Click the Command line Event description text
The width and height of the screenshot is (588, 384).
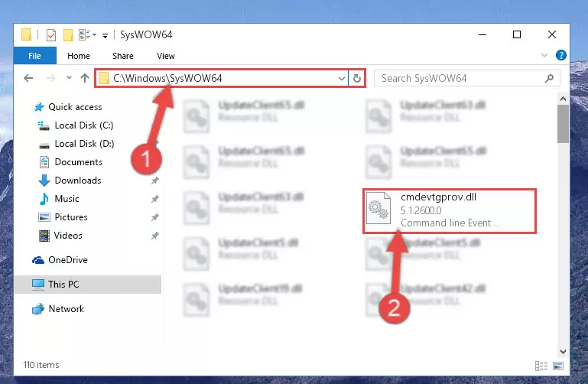(x=450, y=223)
